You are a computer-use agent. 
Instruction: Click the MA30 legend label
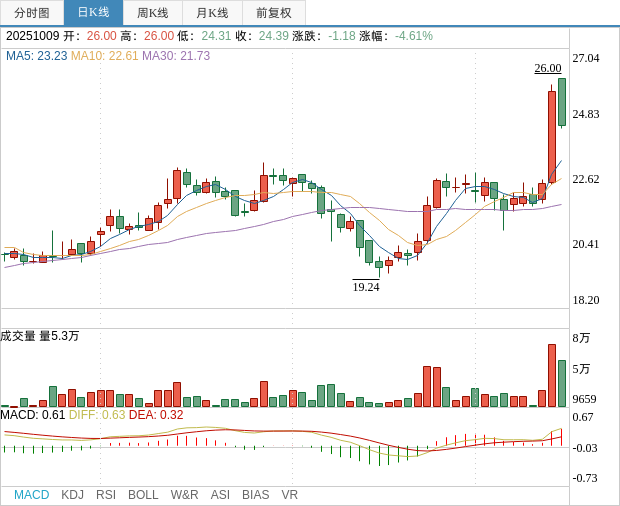[176, 56]
